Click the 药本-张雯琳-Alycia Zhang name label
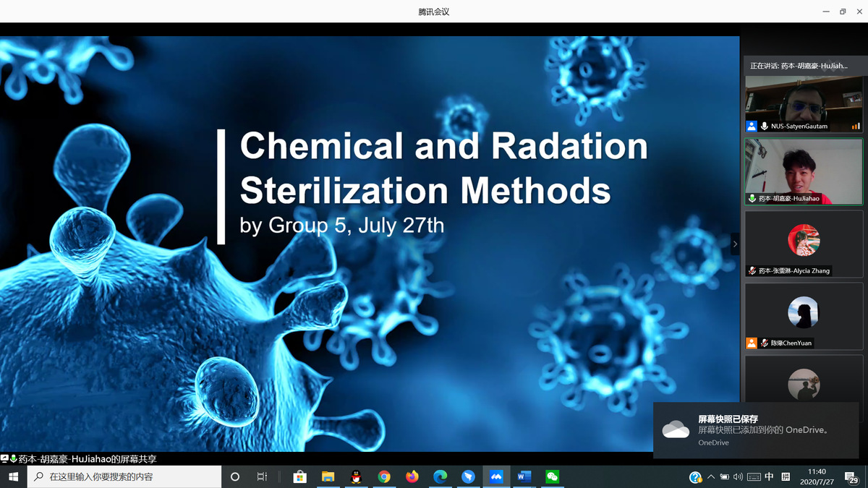This screenshot has width=868, height=488. [x=794, y=270]
